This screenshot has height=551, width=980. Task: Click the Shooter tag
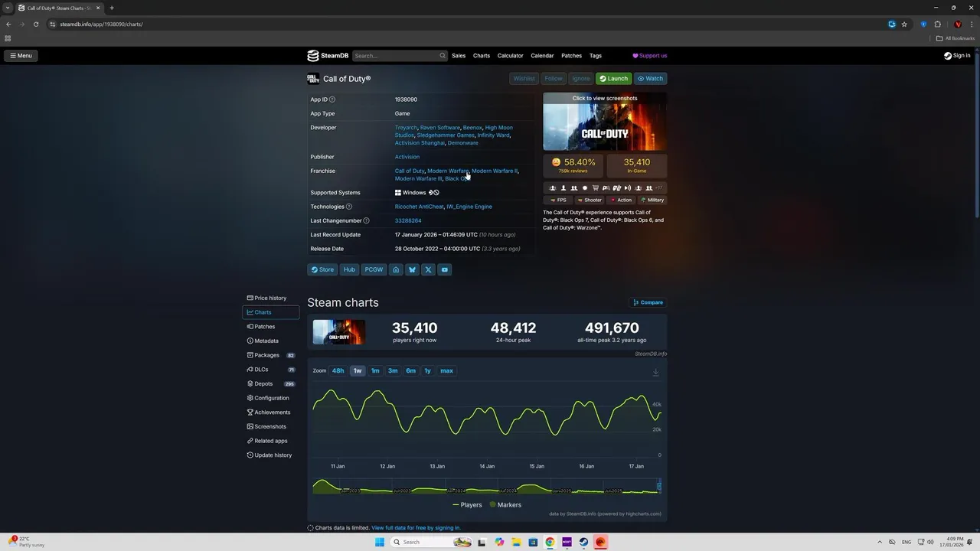(x=590, y=200)
